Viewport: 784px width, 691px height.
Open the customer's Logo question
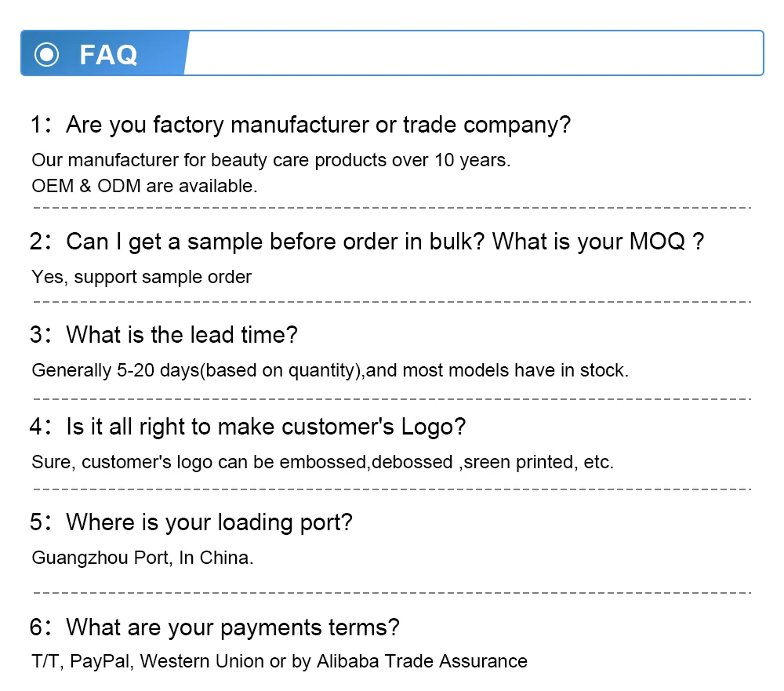point(266,427)
